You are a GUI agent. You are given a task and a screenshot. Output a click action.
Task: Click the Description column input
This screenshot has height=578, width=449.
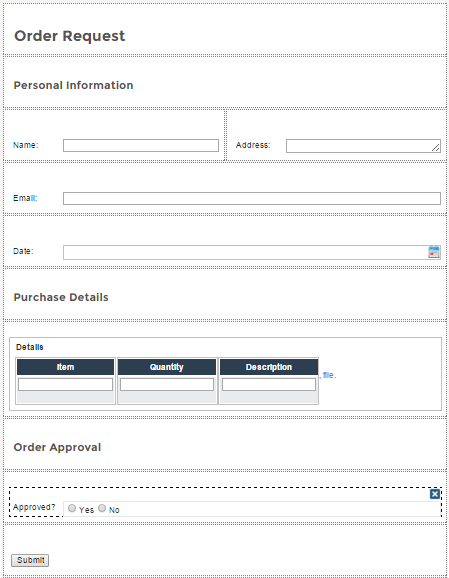point(269,384)
